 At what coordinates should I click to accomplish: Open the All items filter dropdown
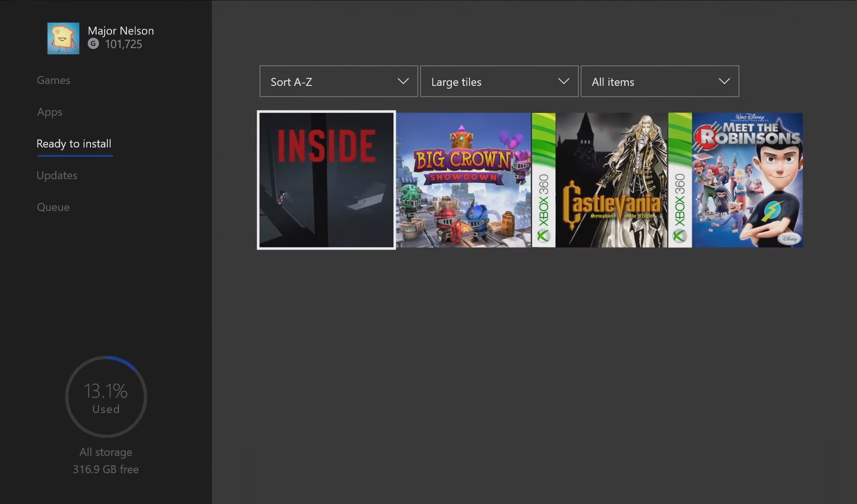660,82
